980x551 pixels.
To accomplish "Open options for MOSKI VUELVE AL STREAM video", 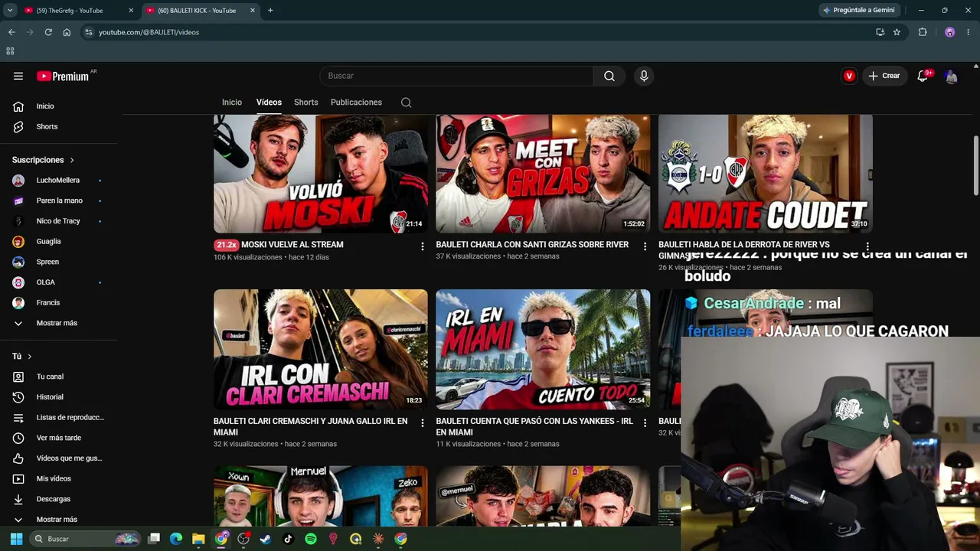I will coord(422,246).
